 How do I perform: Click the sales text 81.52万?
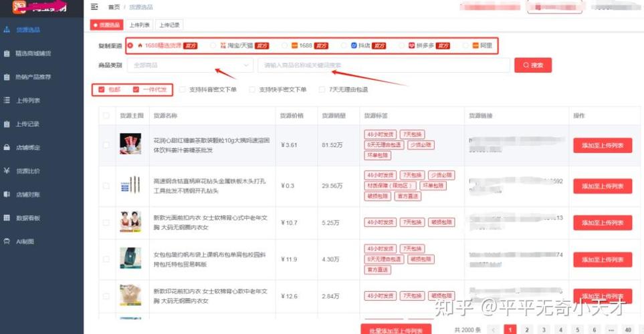pos(332,145)
